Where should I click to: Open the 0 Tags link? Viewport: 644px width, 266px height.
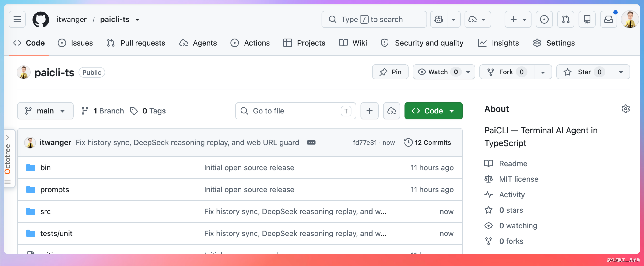tap(148, 111)
